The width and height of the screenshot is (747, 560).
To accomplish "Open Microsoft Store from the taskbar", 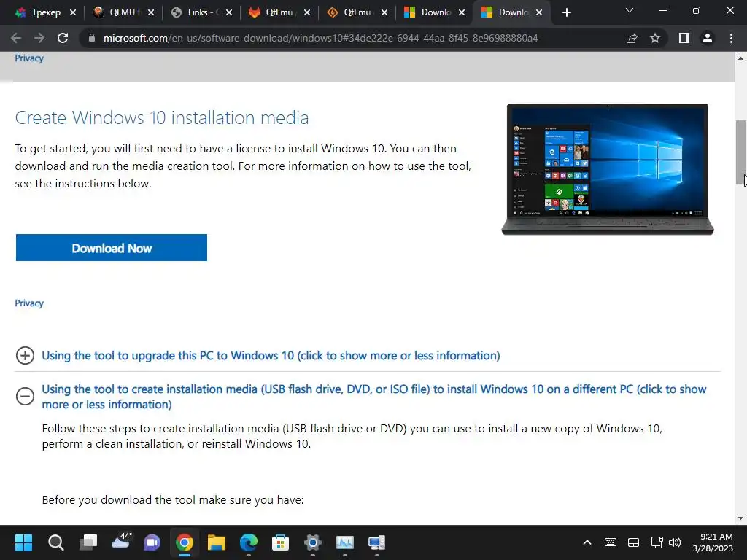I will (x=281, y=542).
